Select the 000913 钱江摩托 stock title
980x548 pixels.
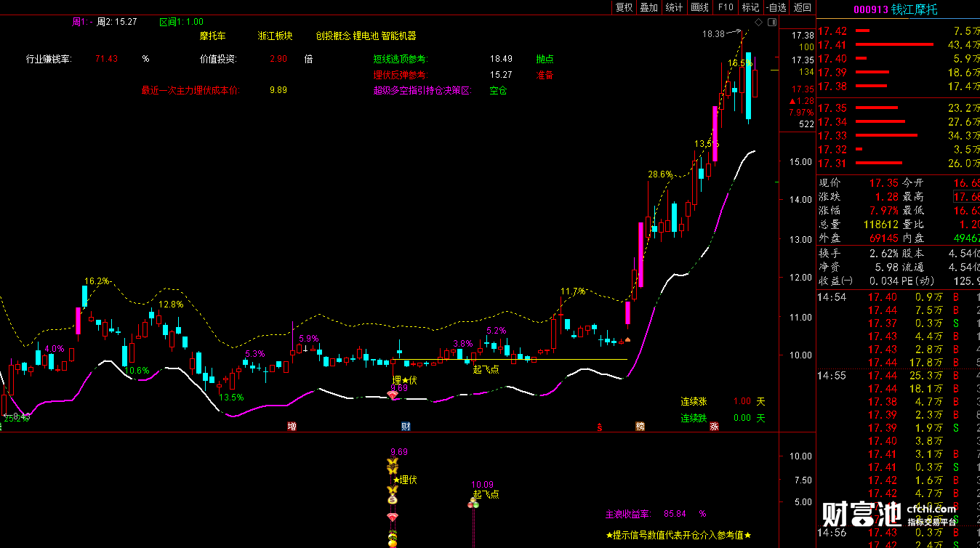pos(895,9)
